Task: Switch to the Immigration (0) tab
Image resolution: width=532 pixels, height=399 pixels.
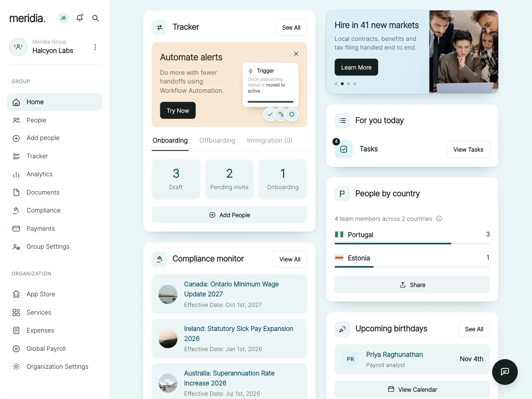Action: [x=270, y=141]
